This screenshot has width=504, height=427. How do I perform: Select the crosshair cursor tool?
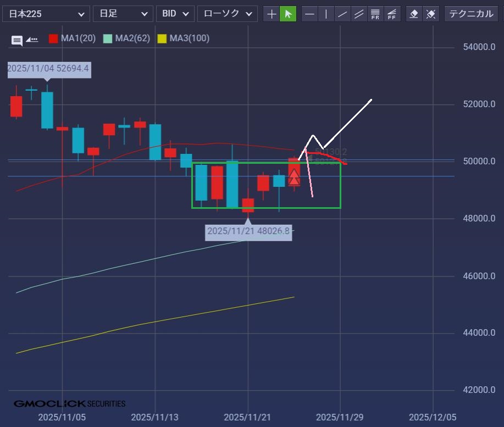click(x=272, y=14)
